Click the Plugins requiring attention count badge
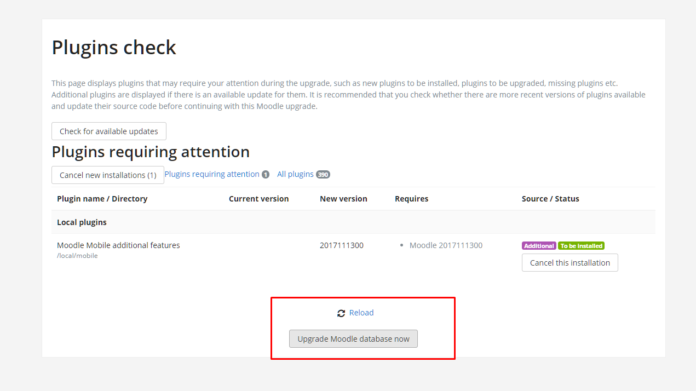The height and width of the screenshot is (391, 696). tap(265, 174)
